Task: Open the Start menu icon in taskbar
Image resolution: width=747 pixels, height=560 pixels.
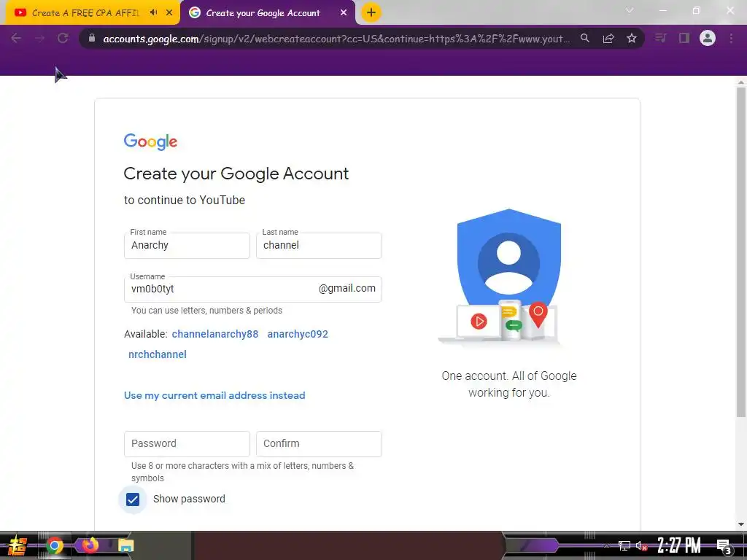Action: click(18, 545)
